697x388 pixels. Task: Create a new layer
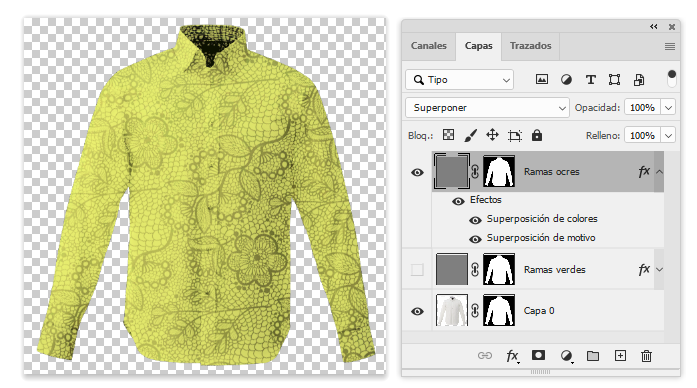pos(620,356)
